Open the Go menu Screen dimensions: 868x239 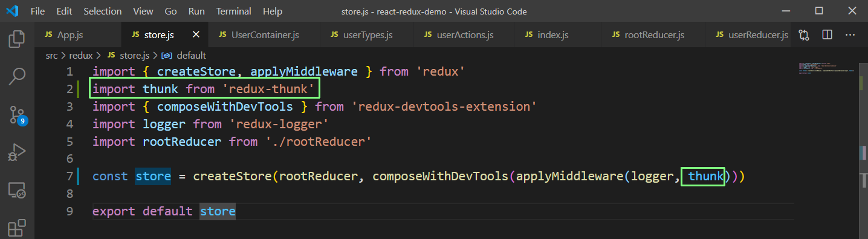tap(170, 11)
